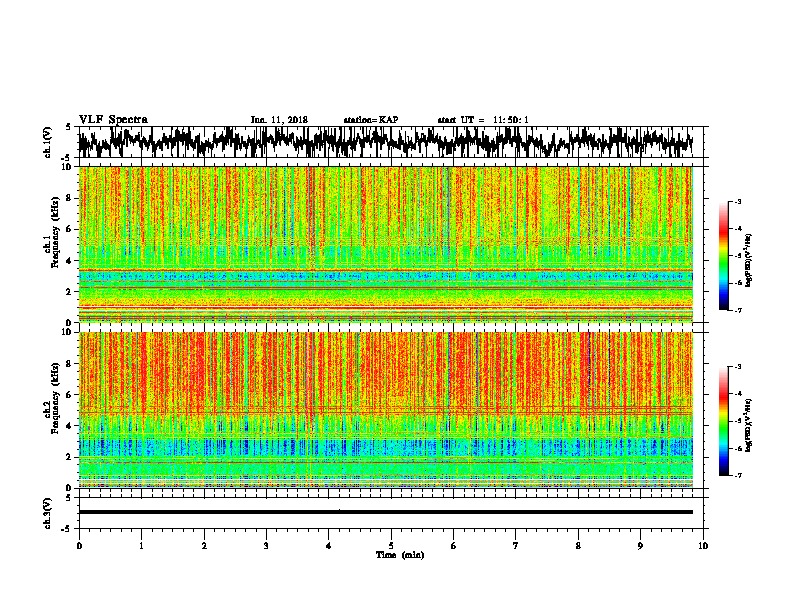792x612 pixels.
Task: Click the "VLF Spectra" title text
Action: [x=113, y=120]
